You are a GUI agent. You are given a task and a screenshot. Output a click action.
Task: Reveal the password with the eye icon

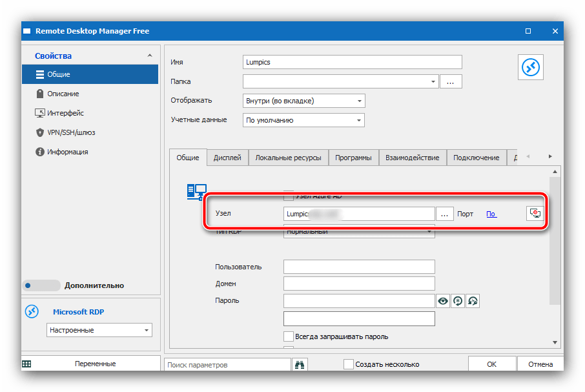(x=443, y=301)
